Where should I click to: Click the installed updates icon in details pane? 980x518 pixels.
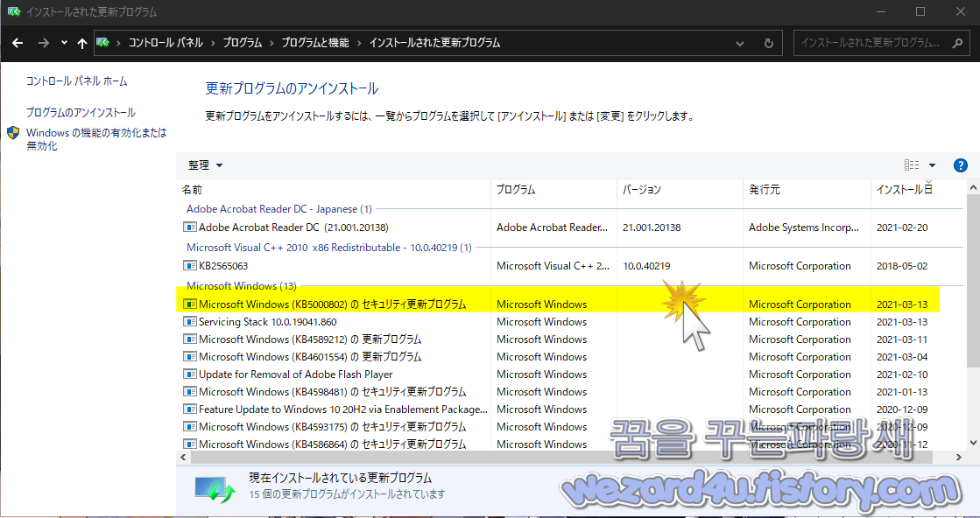coord(214,488)
